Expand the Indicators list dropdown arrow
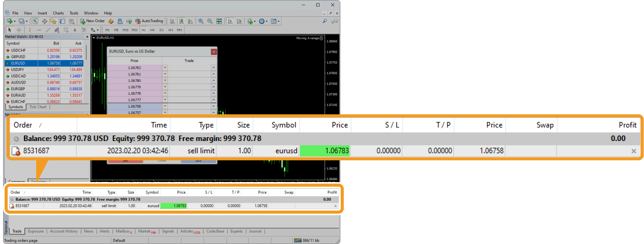This screenshot has width=644, height=244. click(x=255, y=21)
